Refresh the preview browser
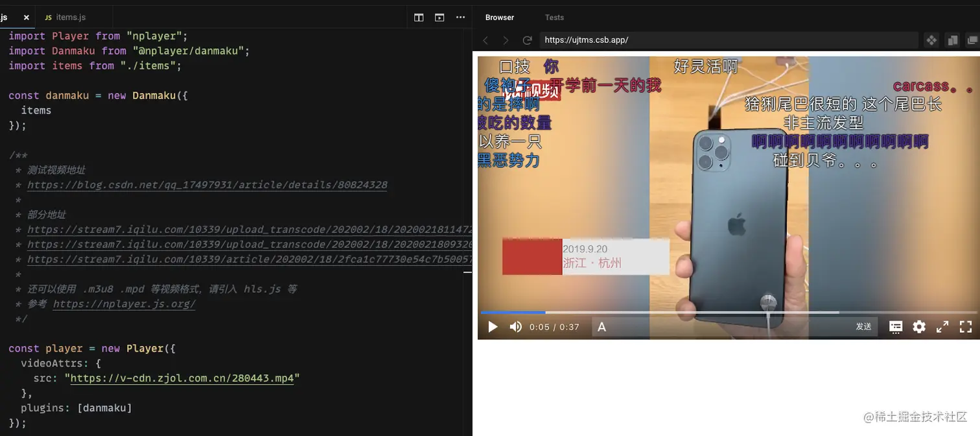Image resolution: width=980 pixels, height=436 pixels. point(528,40)
